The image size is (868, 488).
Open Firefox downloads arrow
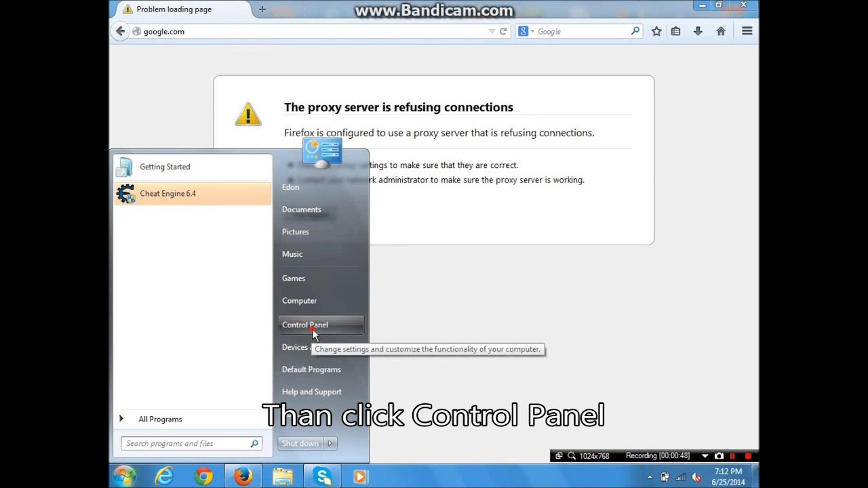pyautogui.click(x=698, y=31)
